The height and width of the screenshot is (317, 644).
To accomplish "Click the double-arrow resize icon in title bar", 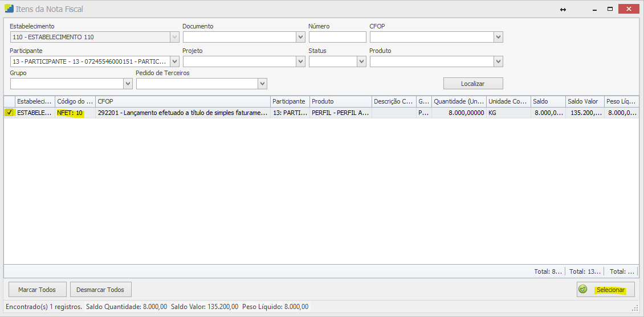I will 563,10.
